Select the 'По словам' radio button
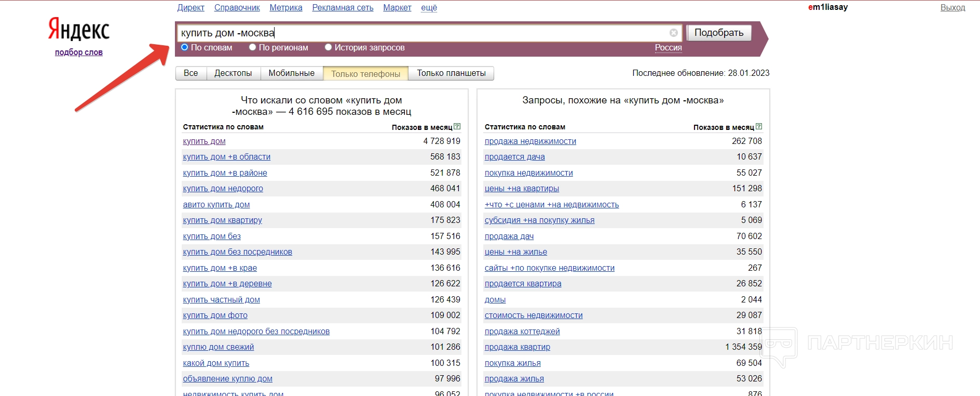This screenshot has height=396, width=980. 184,47
